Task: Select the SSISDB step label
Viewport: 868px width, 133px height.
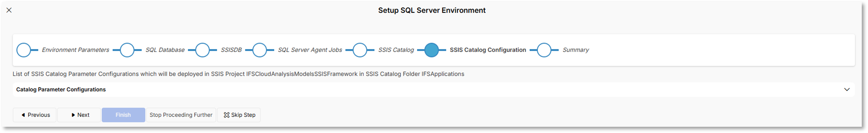Action: point(231,50)
